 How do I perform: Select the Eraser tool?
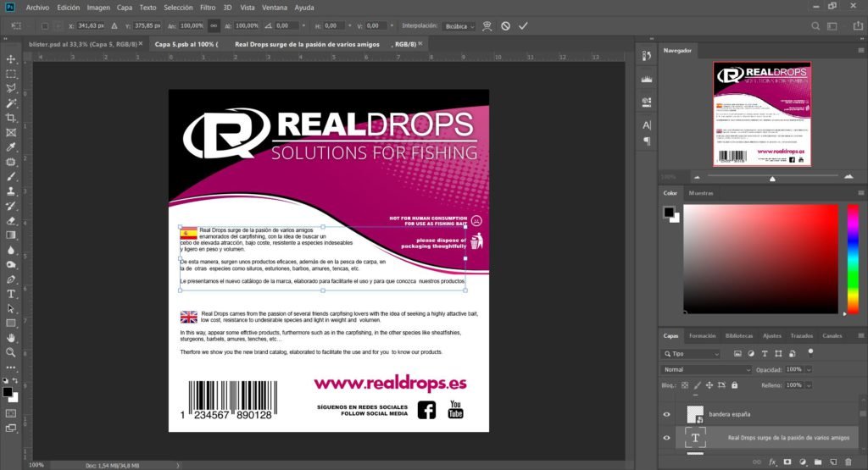coord(10,221)
